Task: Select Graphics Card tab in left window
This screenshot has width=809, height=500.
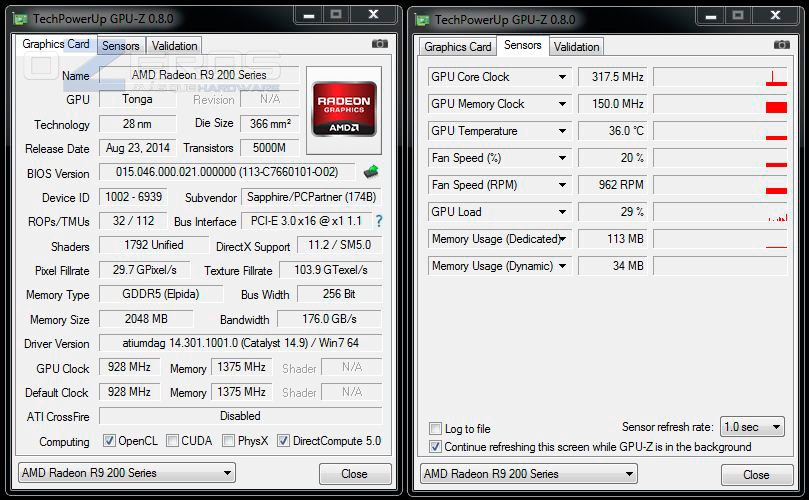Action: coord(56,44)
